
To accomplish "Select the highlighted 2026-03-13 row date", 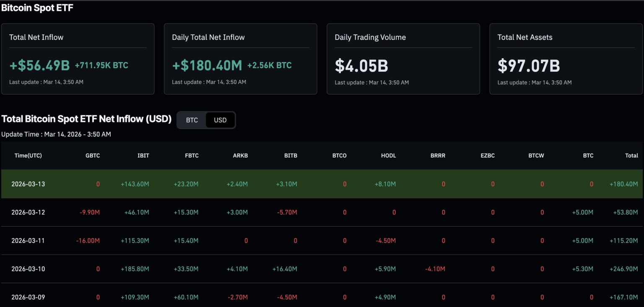I will (28, 184).
